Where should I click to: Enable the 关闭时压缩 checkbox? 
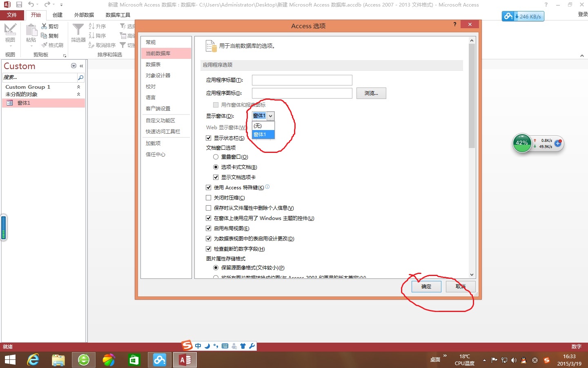(209, 198)
